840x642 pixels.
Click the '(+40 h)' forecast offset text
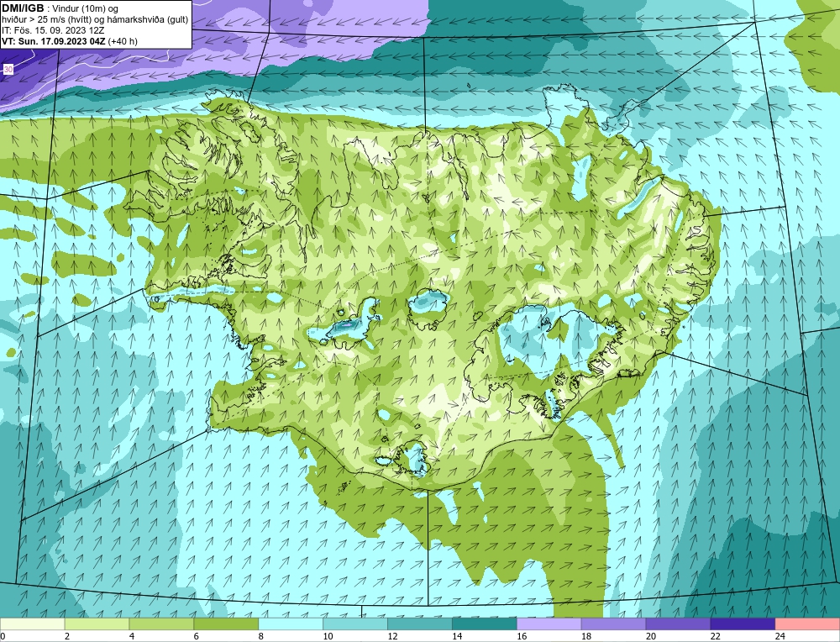(123, 41)
